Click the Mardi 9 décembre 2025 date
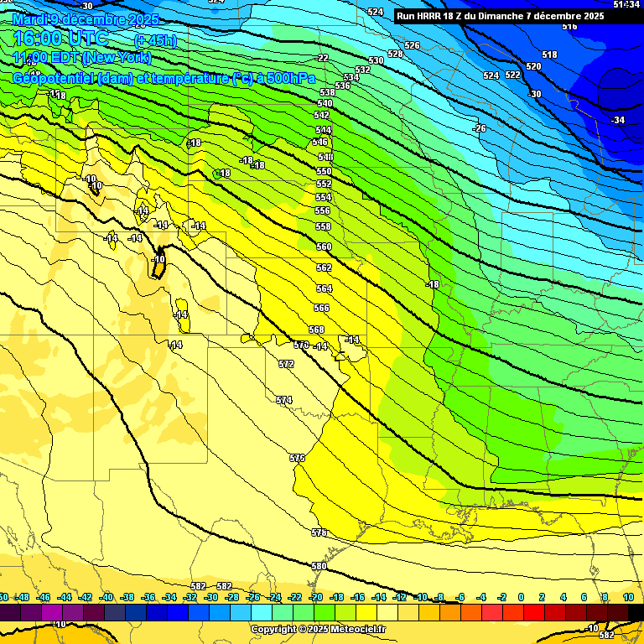Screen dimensions: 644x644 82,18
